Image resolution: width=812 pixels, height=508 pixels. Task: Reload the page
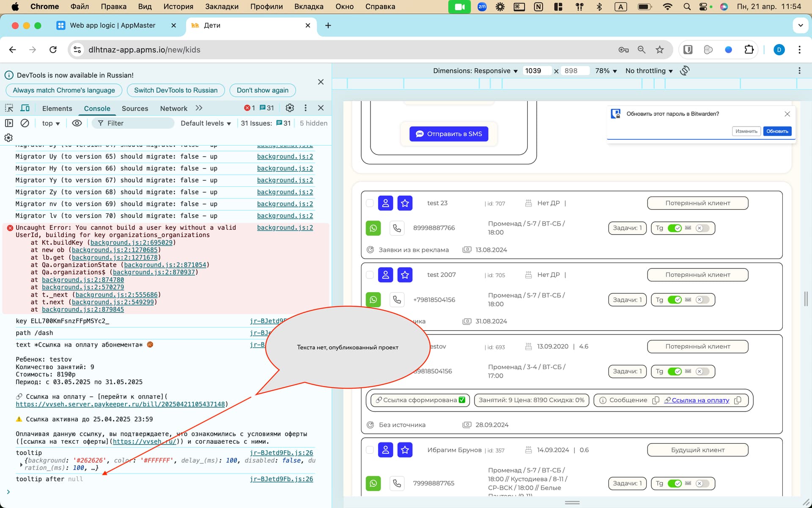pos(53,50)
